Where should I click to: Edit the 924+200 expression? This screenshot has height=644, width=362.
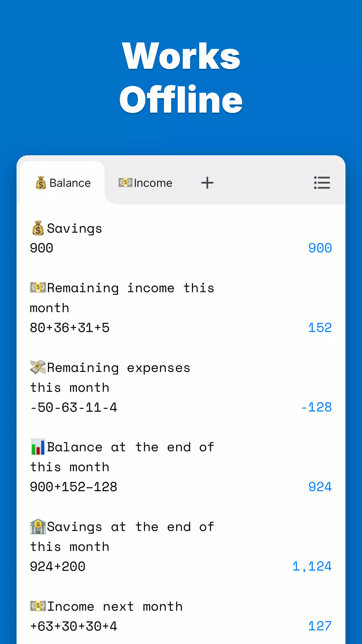click(x=58, y=566)
